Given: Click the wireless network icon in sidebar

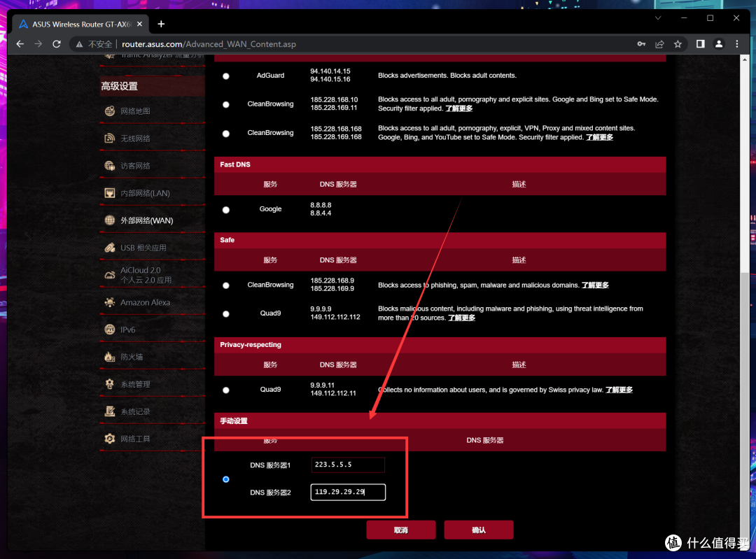Looking at the screenshot, I should (109, 139).
